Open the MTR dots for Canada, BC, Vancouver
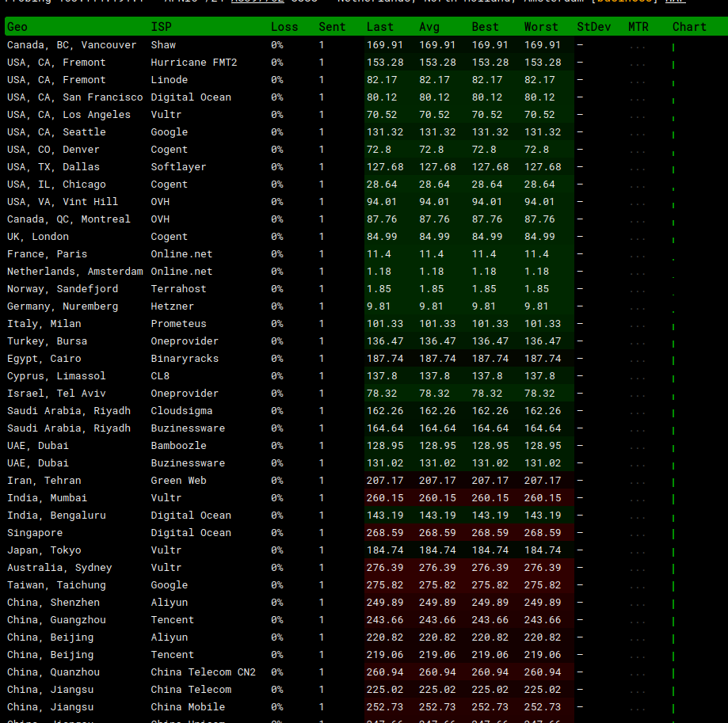The width and height of the screenshot is (728, 723). point(638,47)
